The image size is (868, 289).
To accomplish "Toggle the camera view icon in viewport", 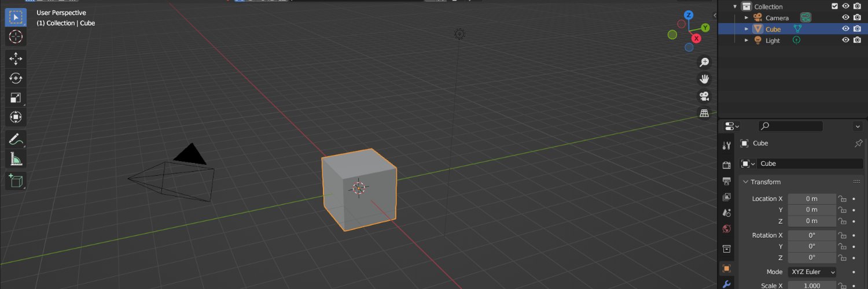I will pos(704,96).
